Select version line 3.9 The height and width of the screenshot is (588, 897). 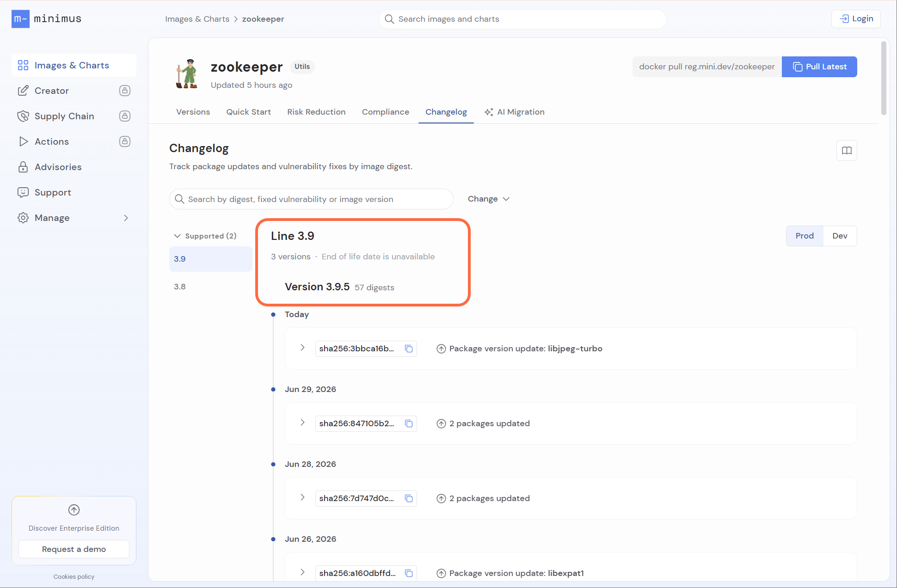tap(210, 259)
